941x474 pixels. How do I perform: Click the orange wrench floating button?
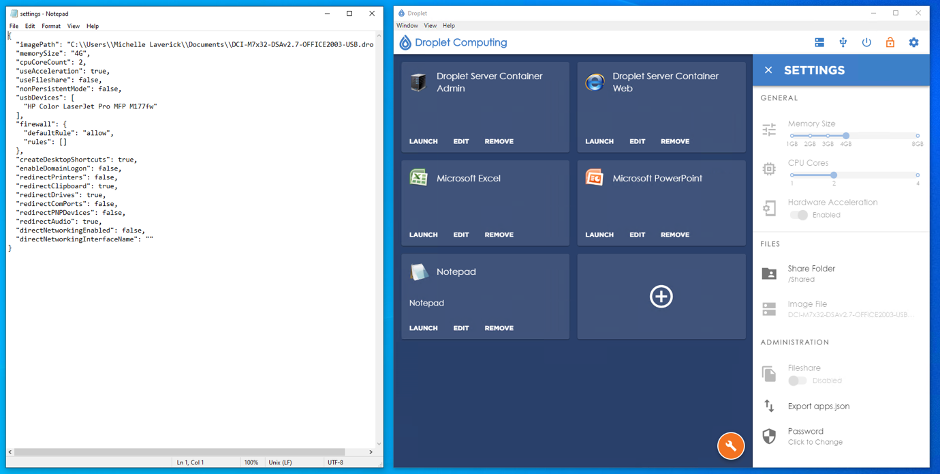(731, 445)
